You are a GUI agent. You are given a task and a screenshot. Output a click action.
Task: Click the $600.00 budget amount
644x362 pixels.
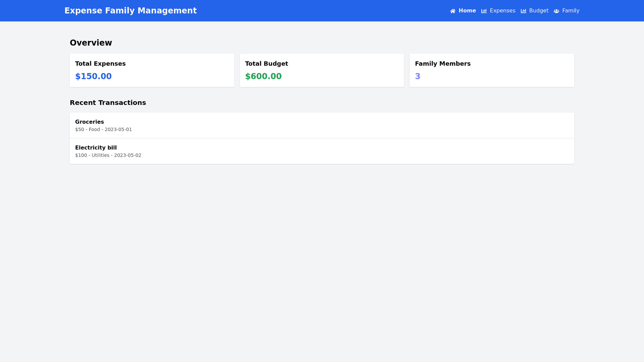point(263,76)
